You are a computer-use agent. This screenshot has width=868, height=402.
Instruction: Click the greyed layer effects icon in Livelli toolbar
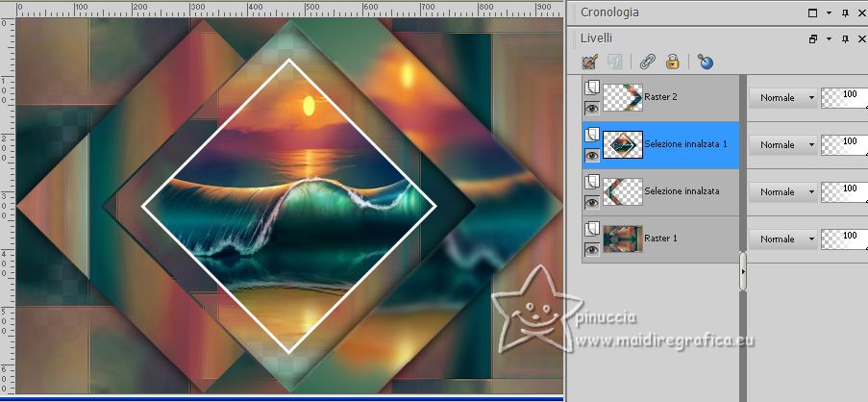tap(614, 62)
